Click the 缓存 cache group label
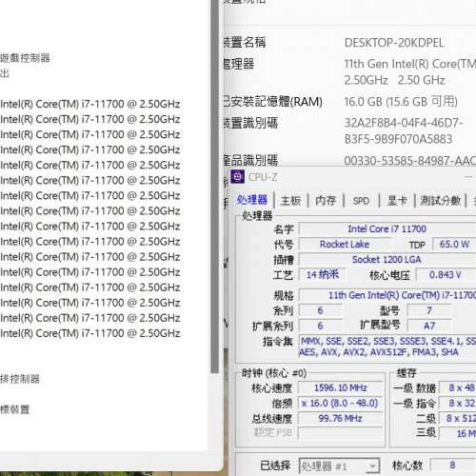 pos(407,373)
